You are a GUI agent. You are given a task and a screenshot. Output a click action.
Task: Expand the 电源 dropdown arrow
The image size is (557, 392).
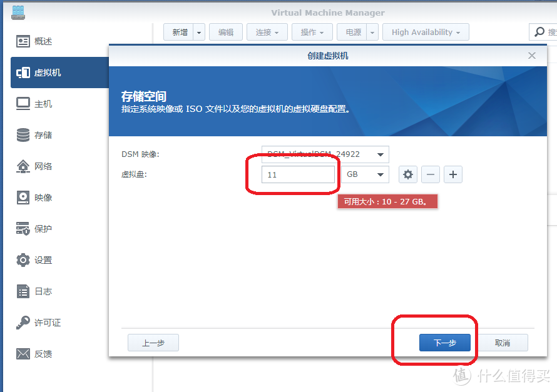tap(372, 33)
